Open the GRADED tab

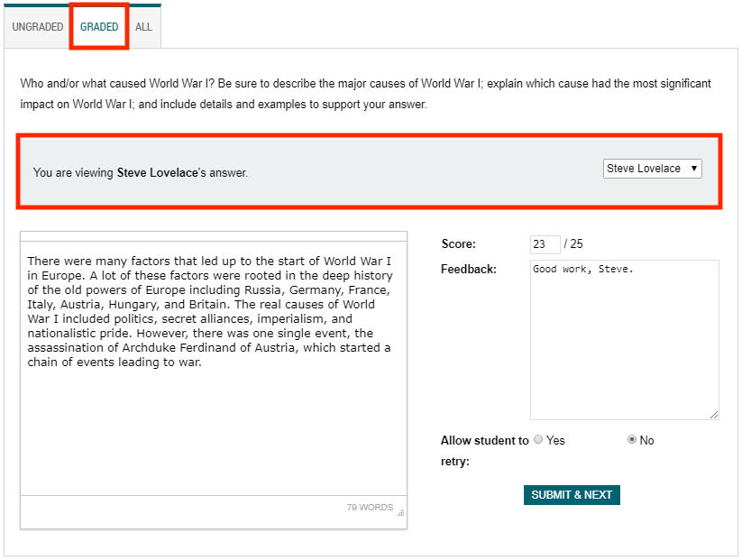point(99,27)
